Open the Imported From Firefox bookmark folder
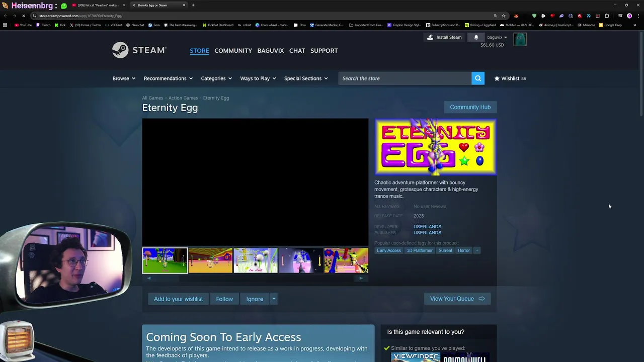Image resolution: width=644 pixels, height=362 pixels. 366,25
